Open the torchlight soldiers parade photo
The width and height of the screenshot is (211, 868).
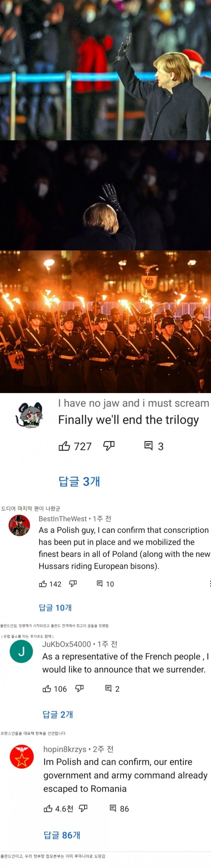105,321
